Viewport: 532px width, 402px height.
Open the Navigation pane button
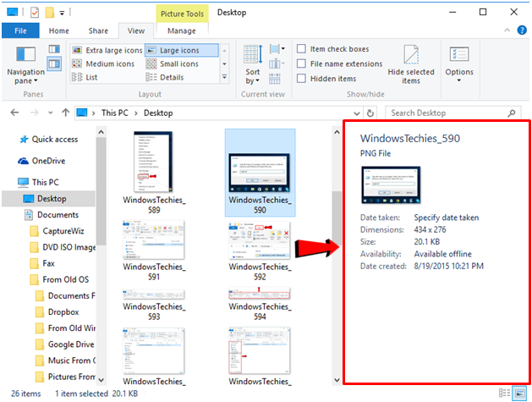tap(25, 65)
